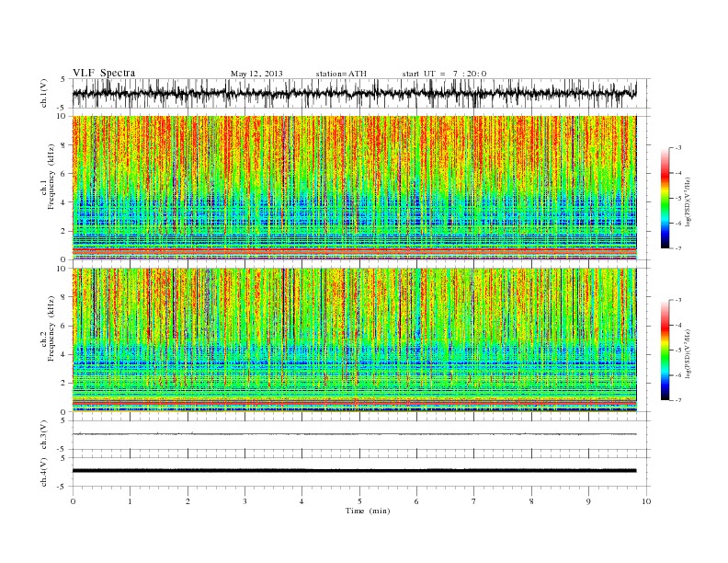Click ch.1 'Frequency (kHz)' axis label

(51, 176)
